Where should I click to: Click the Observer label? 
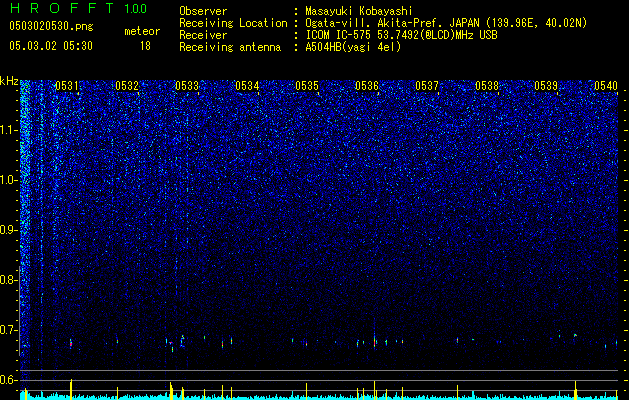(203, 11)
